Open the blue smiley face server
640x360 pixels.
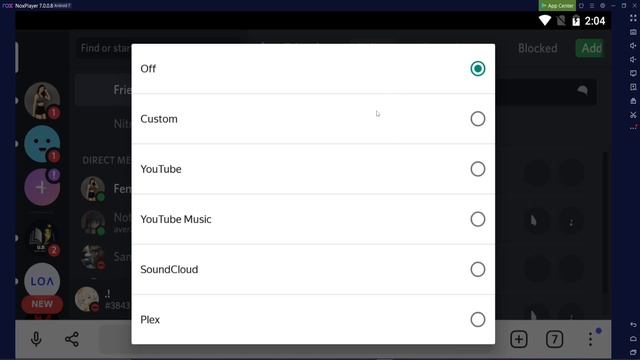point(42,144)
